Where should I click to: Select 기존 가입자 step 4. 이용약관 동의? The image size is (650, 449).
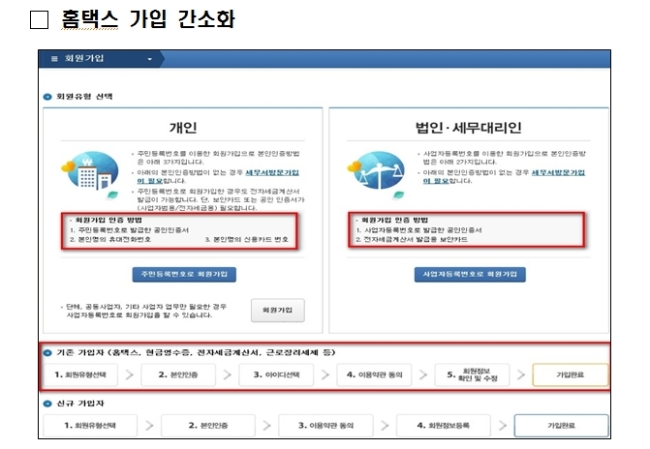click(374, 375)
